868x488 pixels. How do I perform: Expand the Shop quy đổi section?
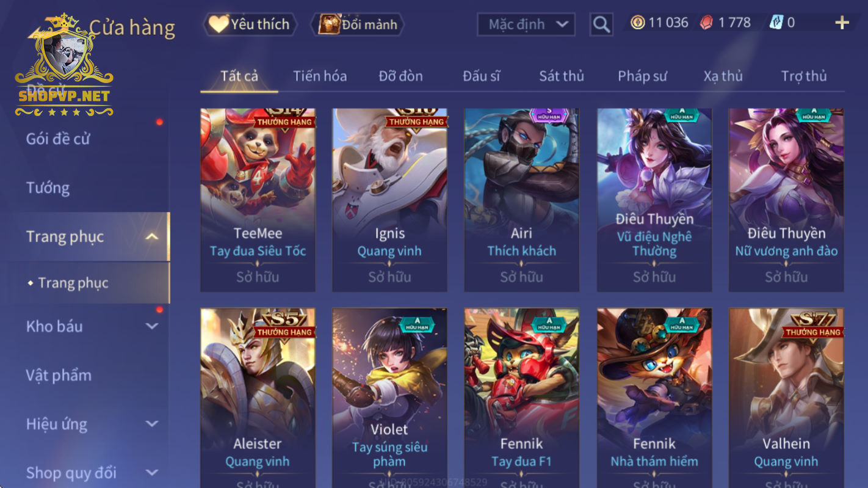(x=152, y=472)
